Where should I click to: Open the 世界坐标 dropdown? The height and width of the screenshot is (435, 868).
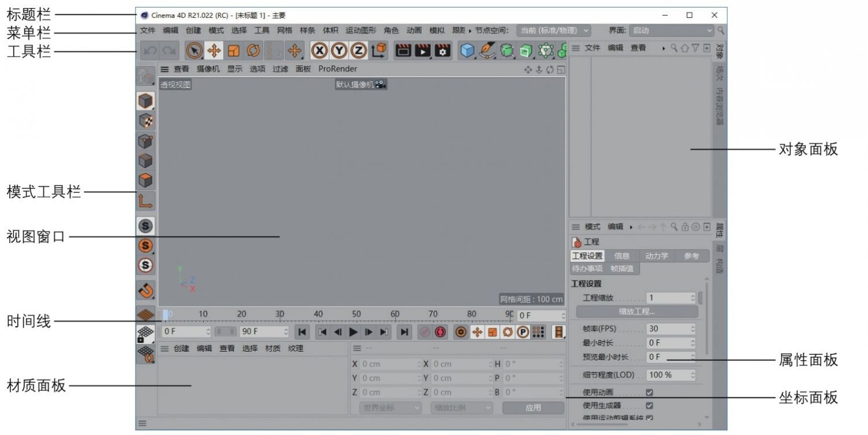(391, 408)
